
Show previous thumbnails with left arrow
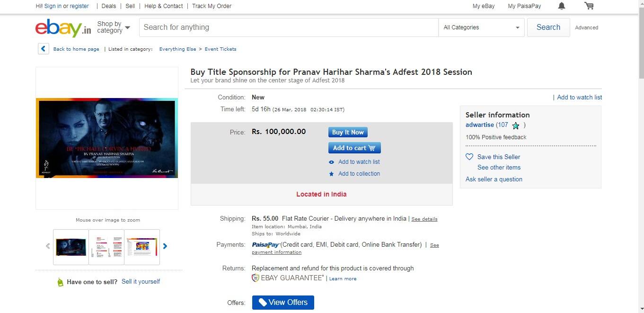(x=48, y=246)
